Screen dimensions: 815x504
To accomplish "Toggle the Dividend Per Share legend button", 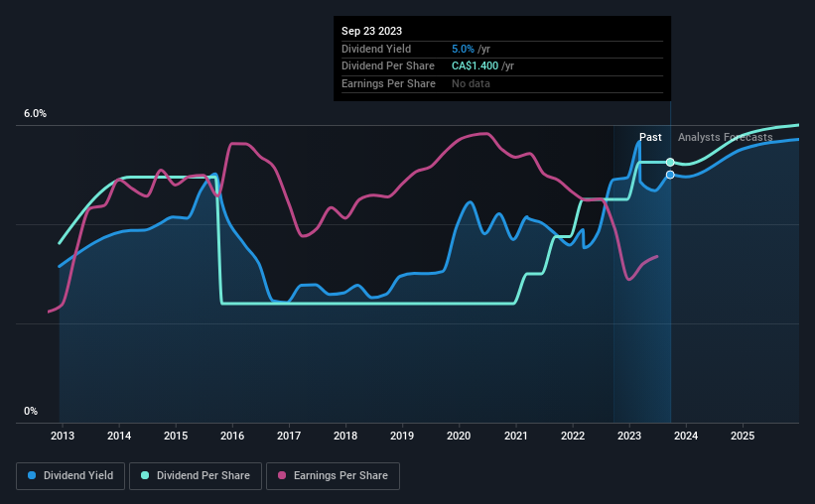I will click(x=196, y=476).
